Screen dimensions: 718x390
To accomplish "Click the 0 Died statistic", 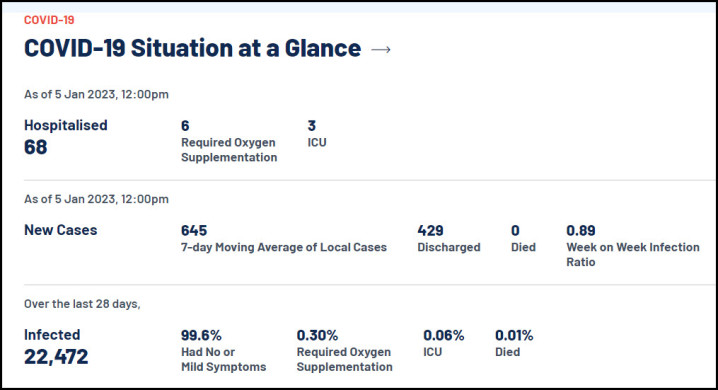I will coord(523,238).
